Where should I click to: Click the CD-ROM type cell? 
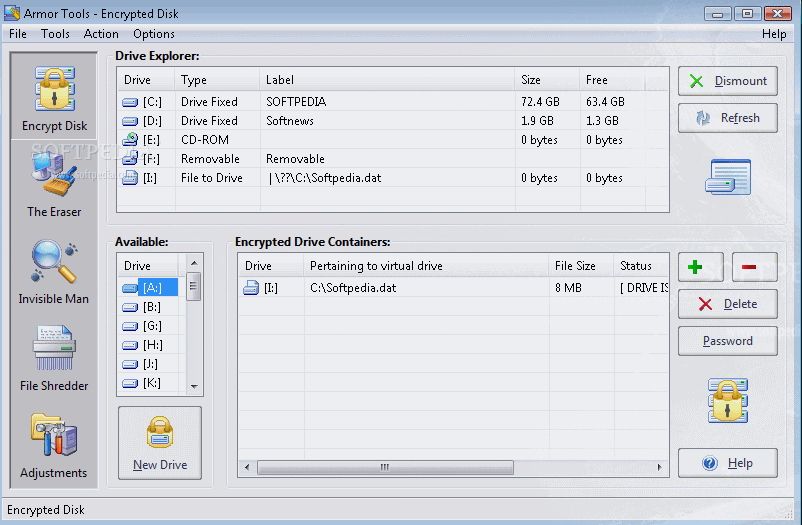click(205, 140)
